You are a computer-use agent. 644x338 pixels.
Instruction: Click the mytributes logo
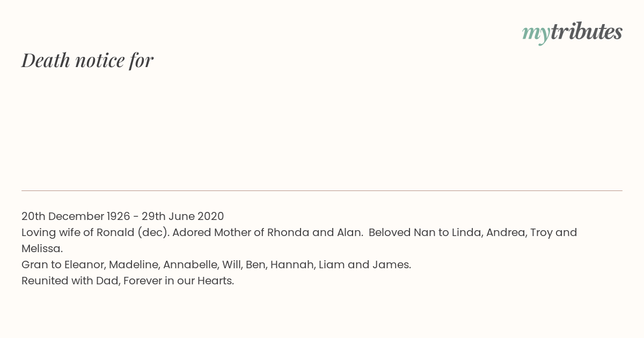(572, 33)
